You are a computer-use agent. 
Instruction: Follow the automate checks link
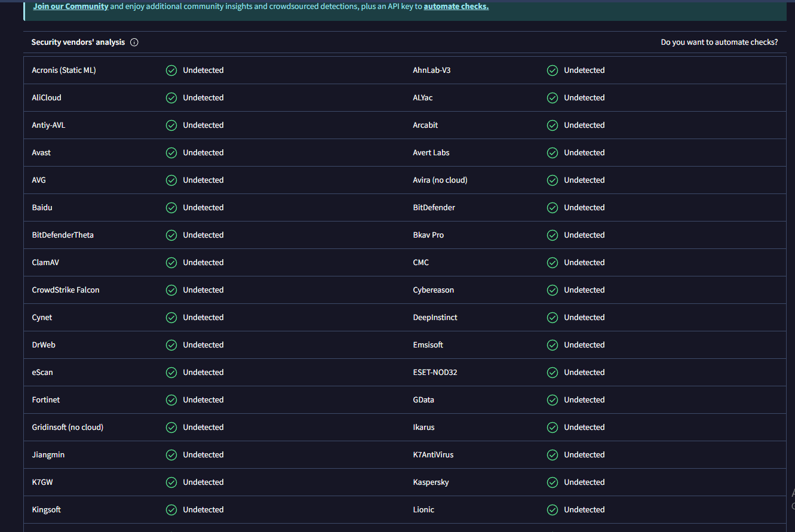point(456,7)
